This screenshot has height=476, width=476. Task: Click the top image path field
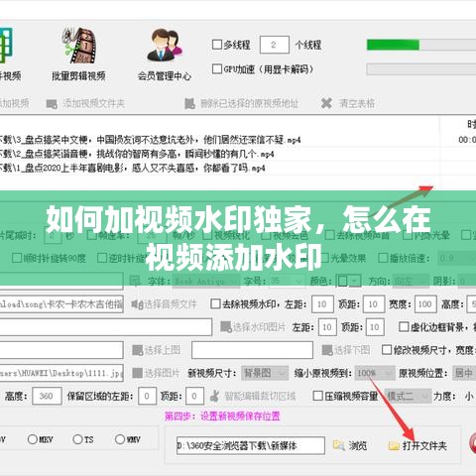(x=61, y=350)
